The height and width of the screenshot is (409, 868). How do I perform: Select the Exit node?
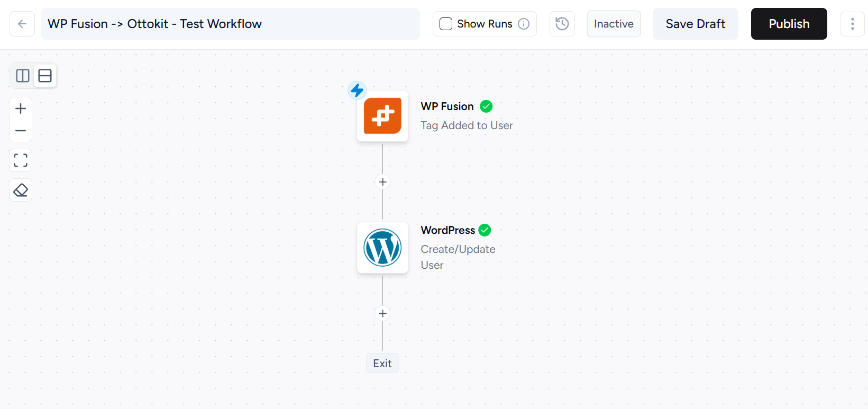(x=382, y=363)
